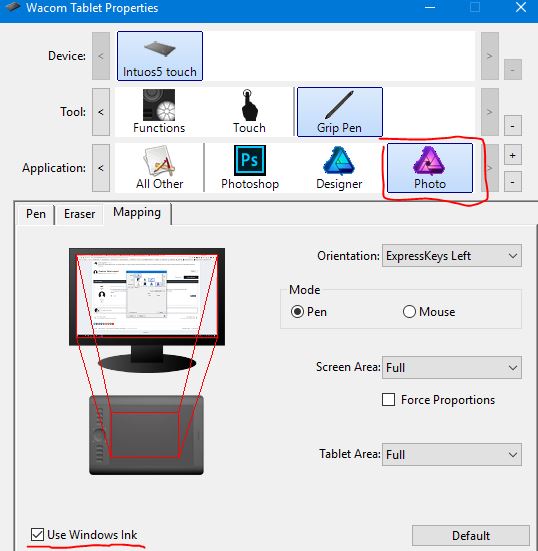Select the Photoshop application icon
This screenshot has width=538, height=551.
(x=250, y=168)
